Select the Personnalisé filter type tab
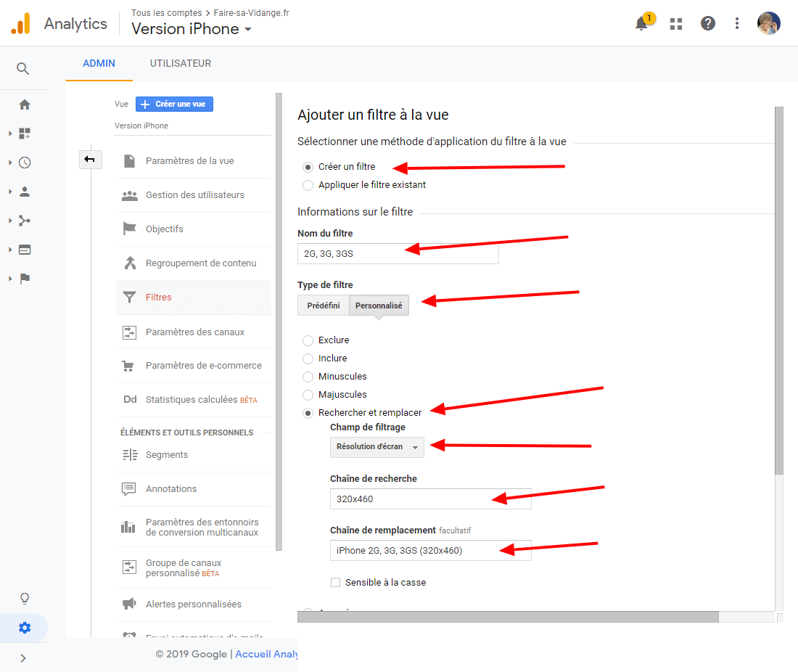 (379, 306)
